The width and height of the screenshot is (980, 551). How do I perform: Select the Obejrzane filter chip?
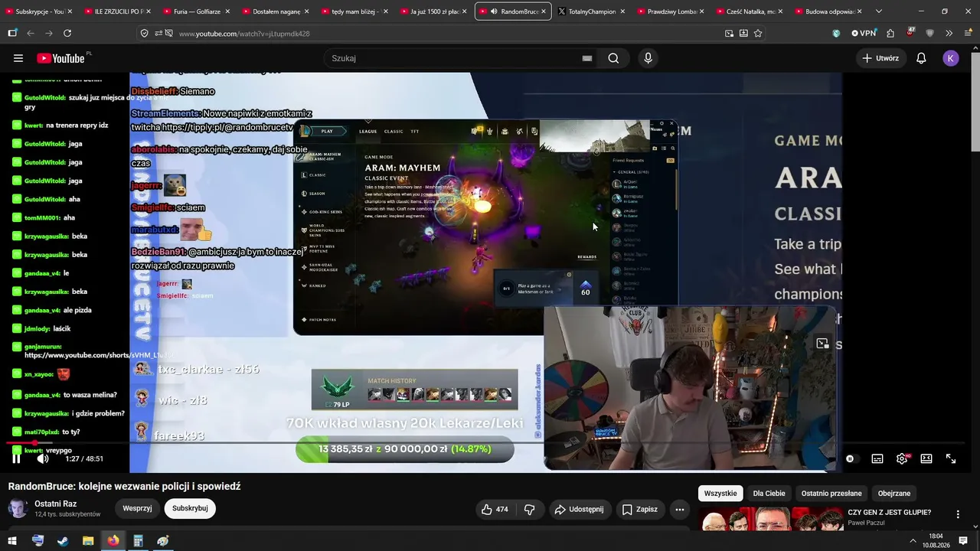(894, 494)
